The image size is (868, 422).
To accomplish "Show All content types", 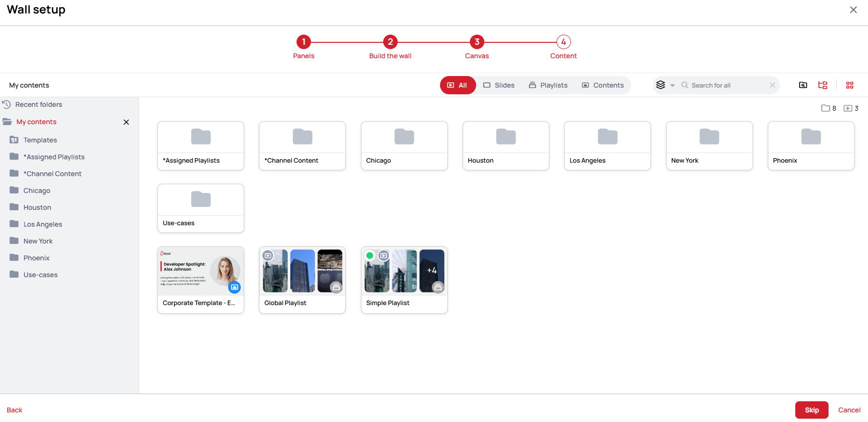I will tap(458, 85).
